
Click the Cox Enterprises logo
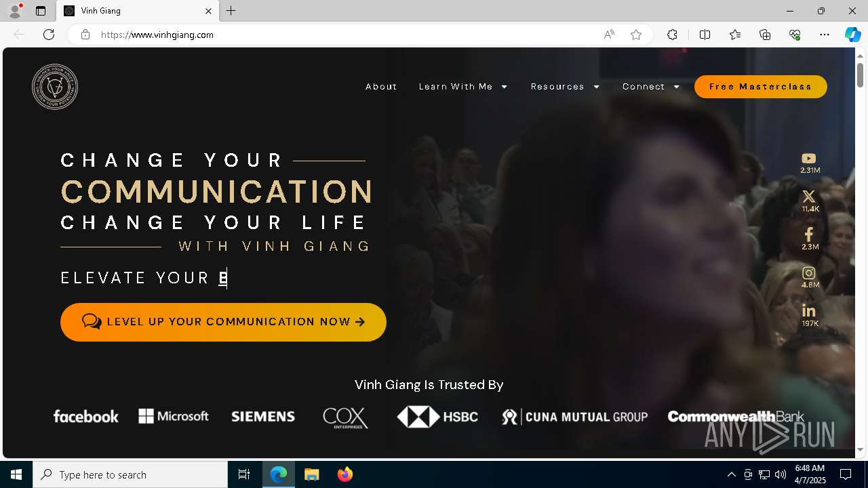(x=346, y=418)
